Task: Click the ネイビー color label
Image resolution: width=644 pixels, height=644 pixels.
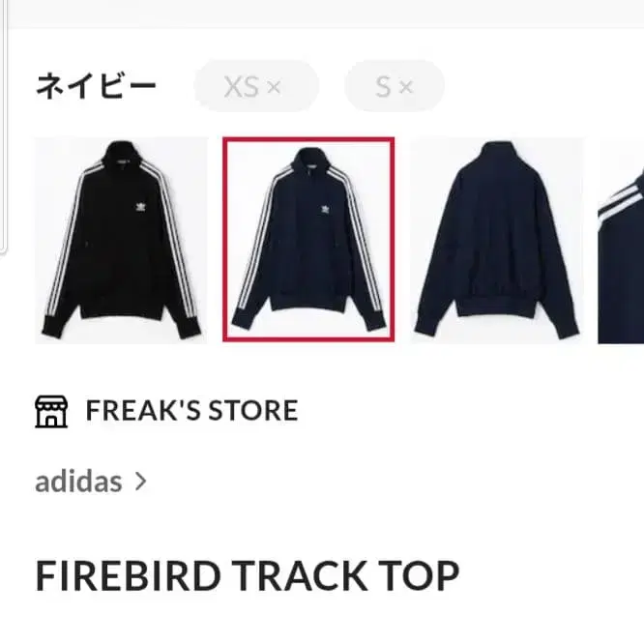Action: pos(96,86)
